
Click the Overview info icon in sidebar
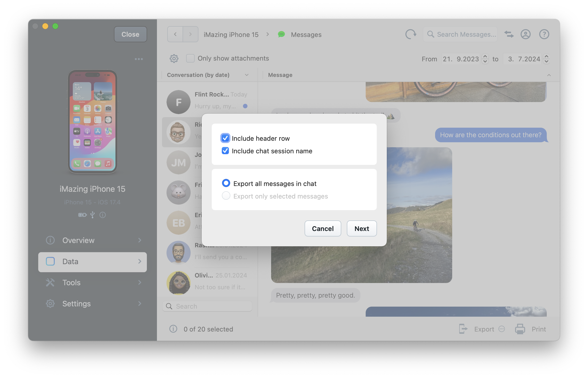tap(50, 240)
